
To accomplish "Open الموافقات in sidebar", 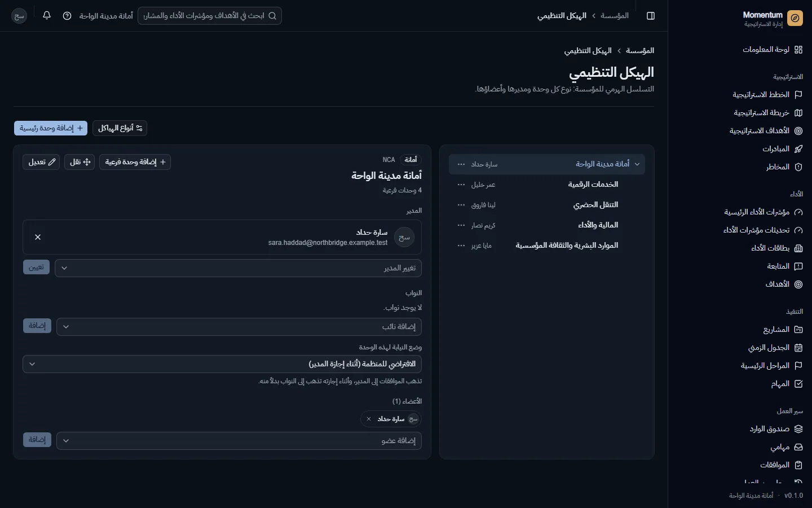I will [781, 465].
